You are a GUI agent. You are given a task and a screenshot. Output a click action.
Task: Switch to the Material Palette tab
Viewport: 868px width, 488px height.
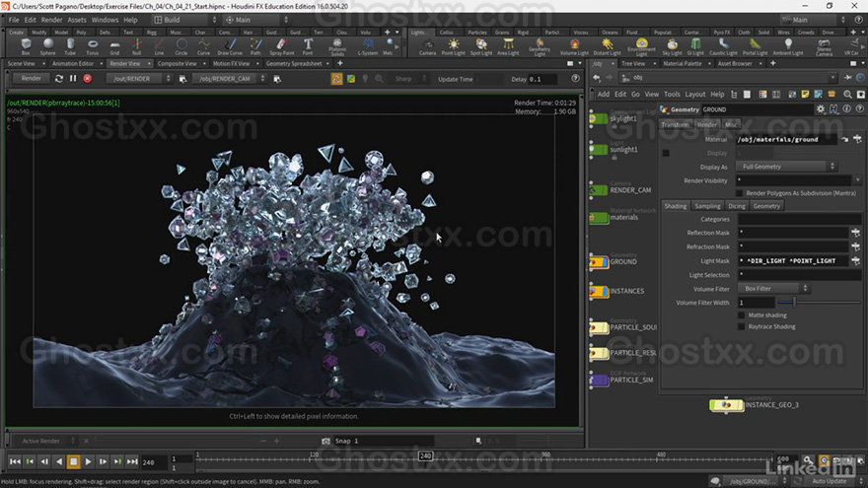pos(682,64)
